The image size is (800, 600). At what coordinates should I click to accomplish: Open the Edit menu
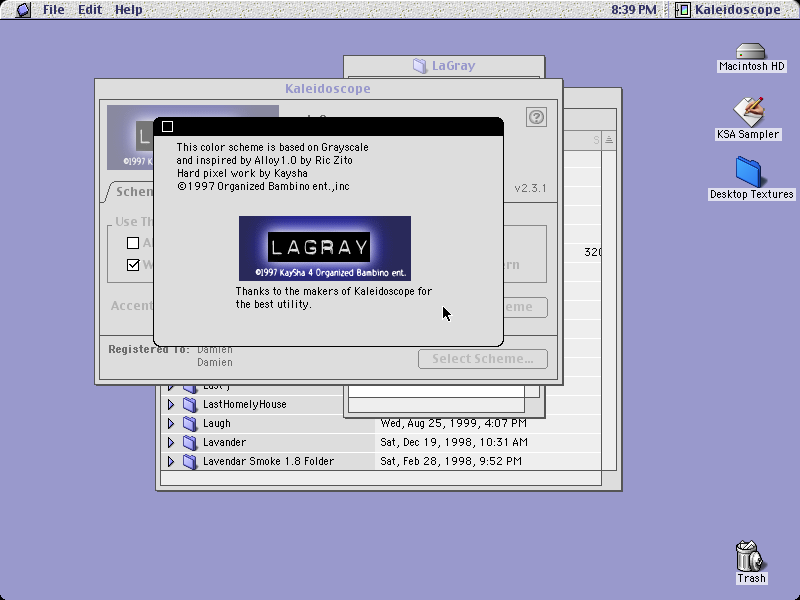(90, 10)
